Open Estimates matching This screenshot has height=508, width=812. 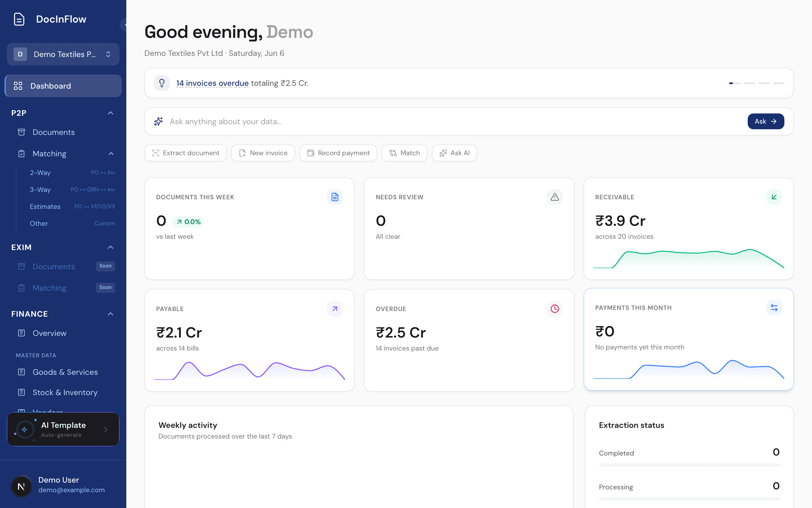click(x=72, y=206)
